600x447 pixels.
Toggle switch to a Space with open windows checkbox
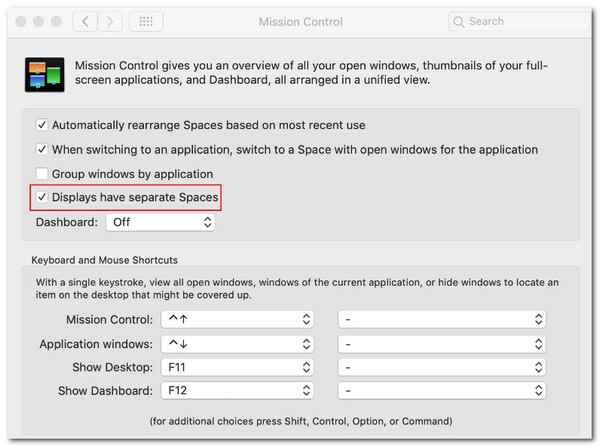point(42,149)
